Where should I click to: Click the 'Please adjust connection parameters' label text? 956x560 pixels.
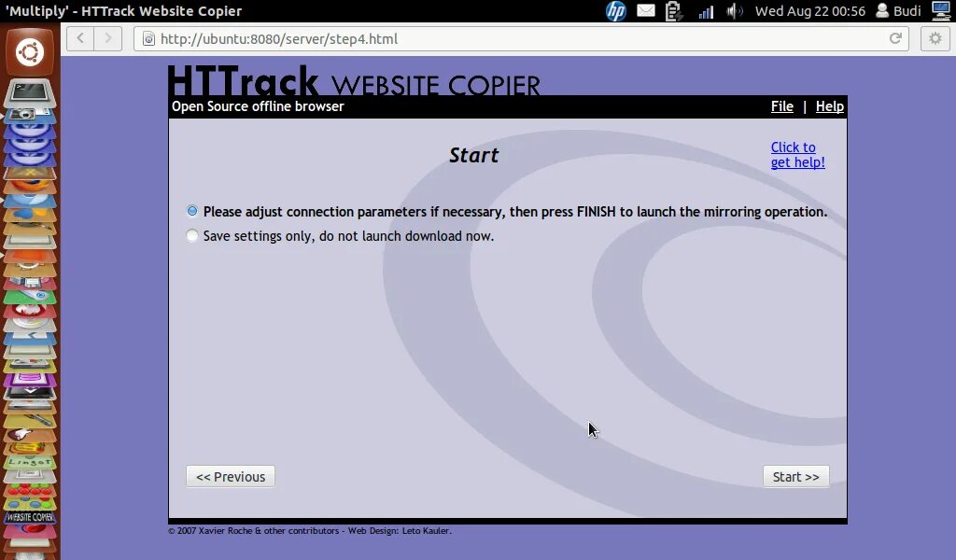[515, 212]
